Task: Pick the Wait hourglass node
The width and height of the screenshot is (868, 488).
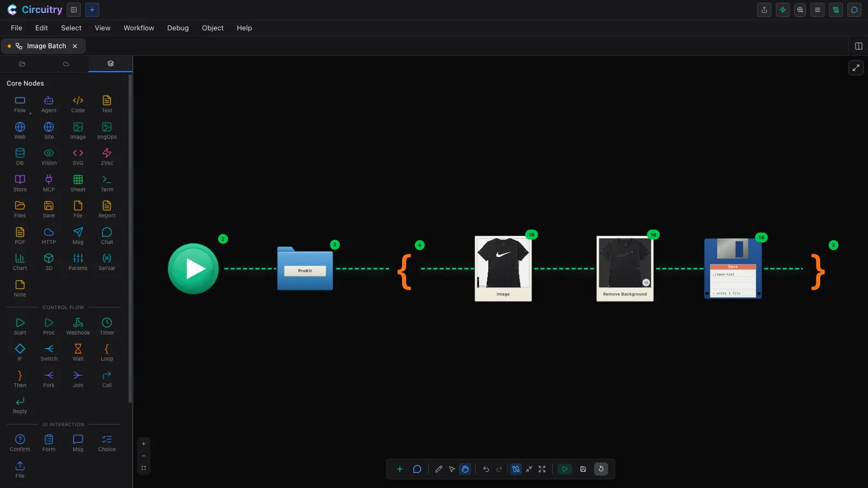Action: tap(78, 352)
